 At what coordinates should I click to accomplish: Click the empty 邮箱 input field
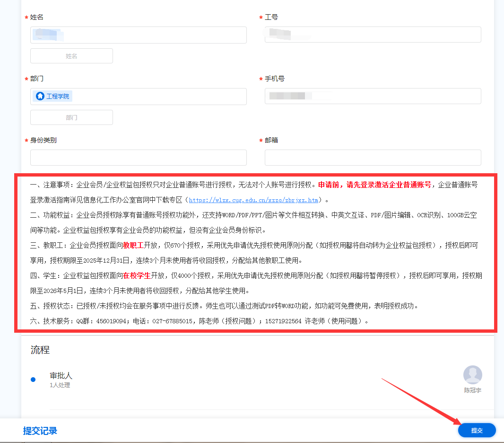tap(373, 158)
